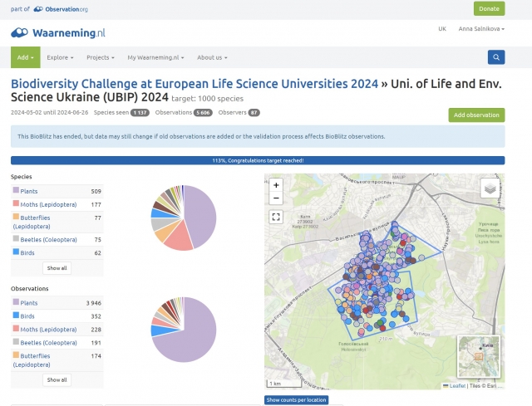Open the Add dropdown menu
This screenshot has width=532, height=406.
25,57
